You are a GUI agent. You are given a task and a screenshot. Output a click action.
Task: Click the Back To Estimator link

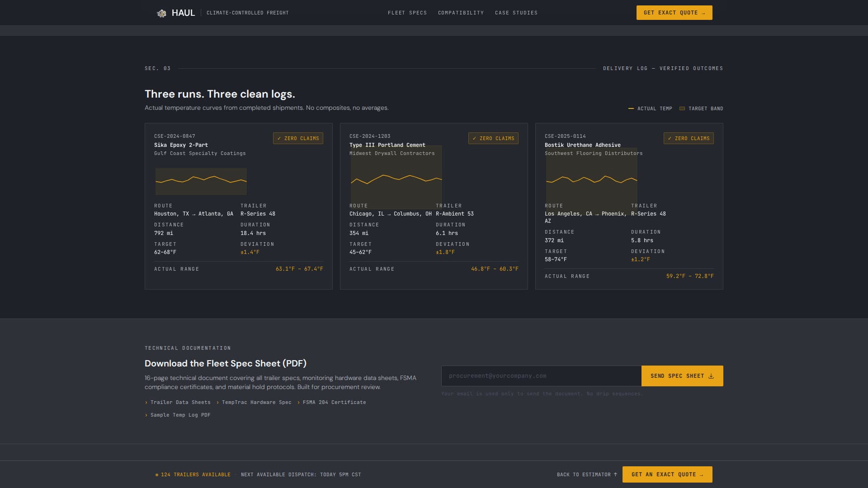click(x=587, y=474)
